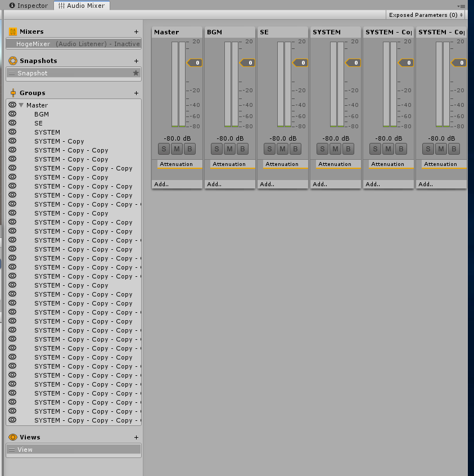Toggle visibility of the SE group
The width and height of the screenshot is (474, 476).
point(12,123)
